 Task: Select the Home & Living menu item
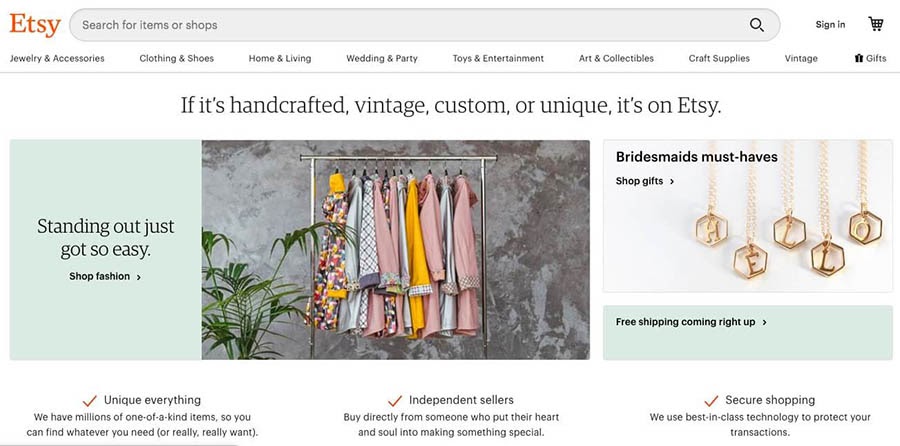pos(280,59)
